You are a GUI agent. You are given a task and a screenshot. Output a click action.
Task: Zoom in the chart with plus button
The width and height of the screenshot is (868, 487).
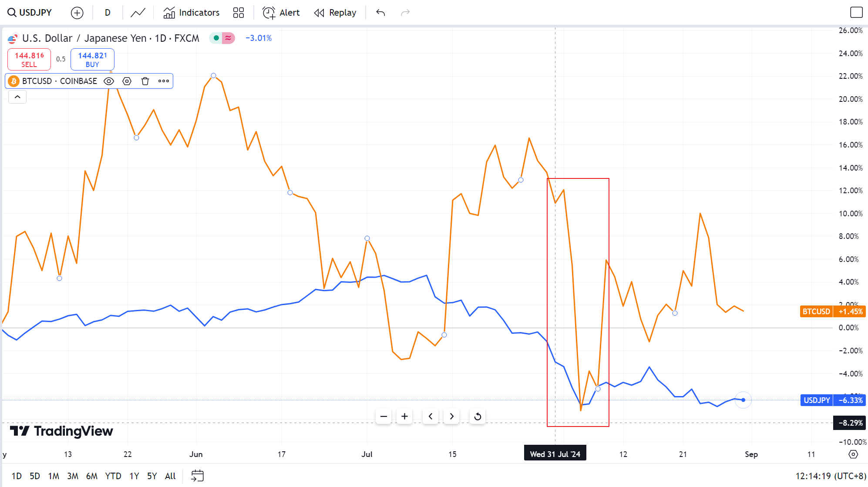(404, 416)
